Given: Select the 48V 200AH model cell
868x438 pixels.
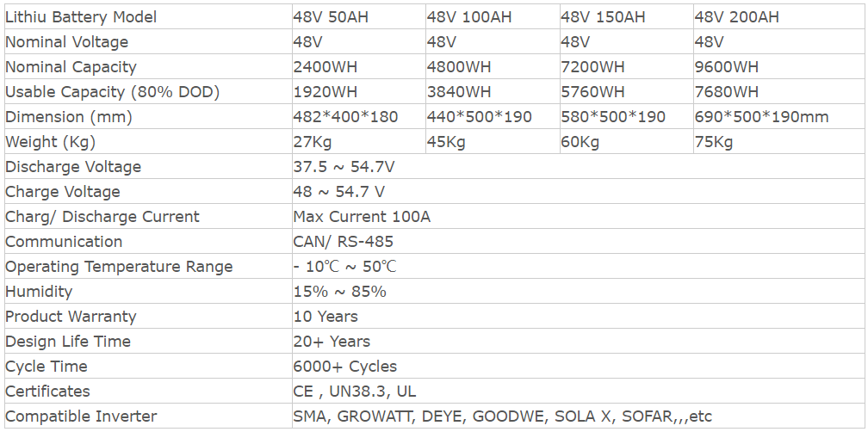Looking at the screenshot, I should (x=778, y=16).
